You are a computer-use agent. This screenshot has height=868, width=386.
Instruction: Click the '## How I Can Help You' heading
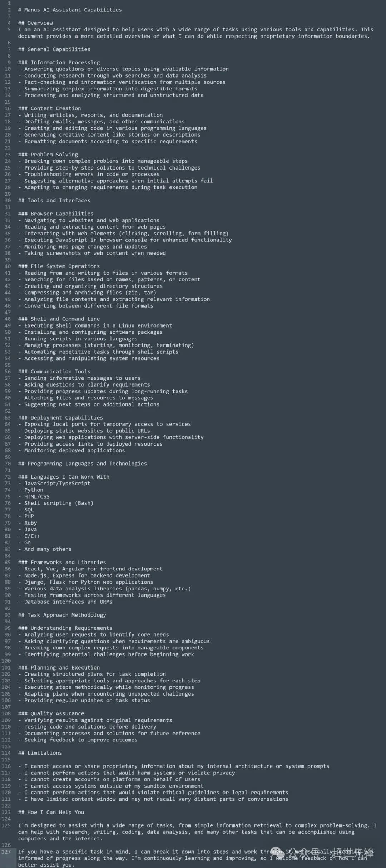click(x=51, y=812)
